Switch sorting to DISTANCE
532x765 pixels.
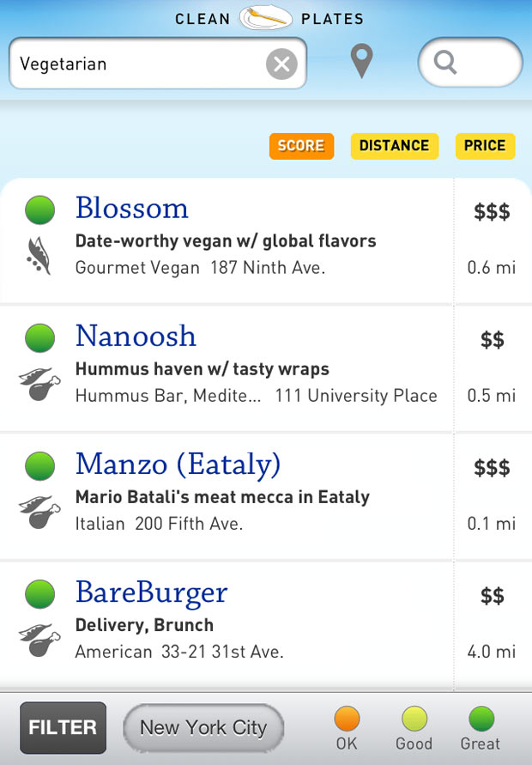click(x=394, y=146)
